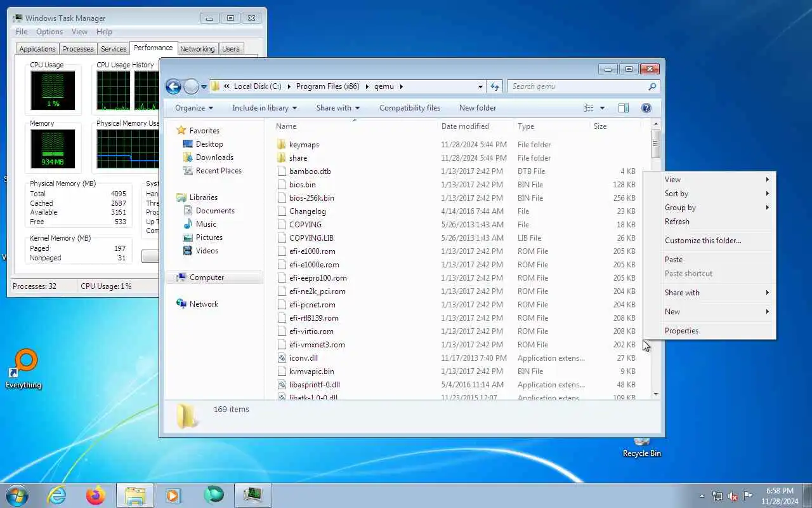Click the search magnifier icon
The image size is (812, 508).
coord(652,86)
